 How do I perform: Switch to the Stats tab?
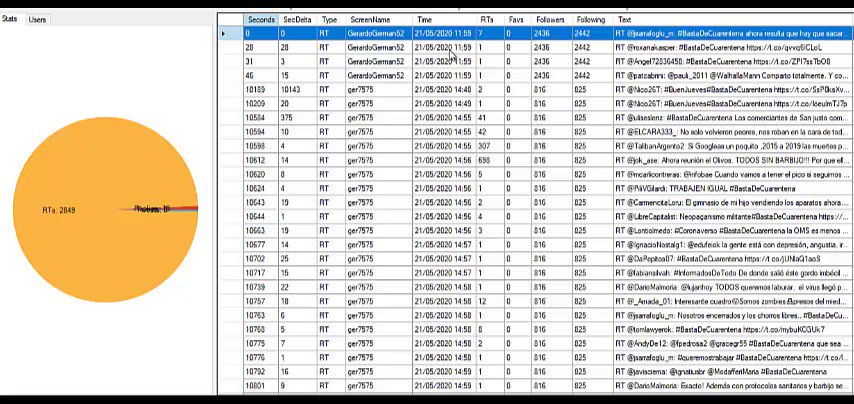[11, 19]
